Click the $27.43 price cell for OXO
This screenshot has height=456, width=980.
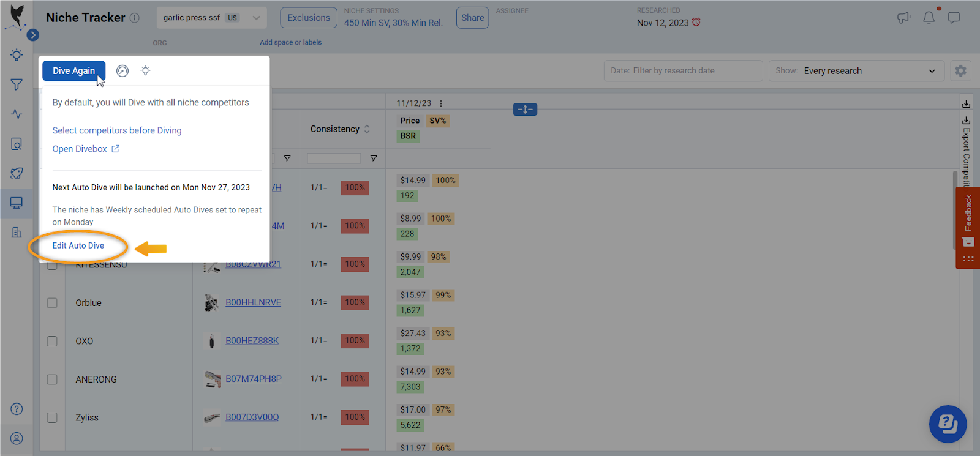click(413, 333)
